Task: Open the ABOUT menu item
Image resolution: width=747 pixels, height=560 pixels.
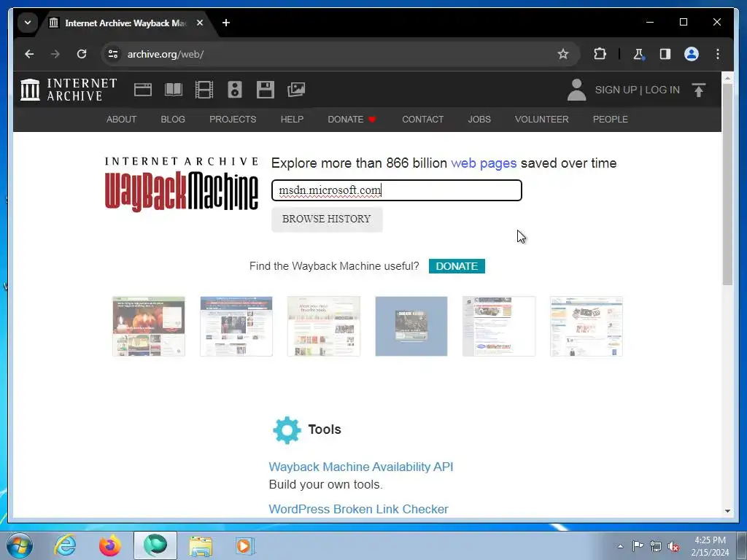Action: [x=122, y=120]
